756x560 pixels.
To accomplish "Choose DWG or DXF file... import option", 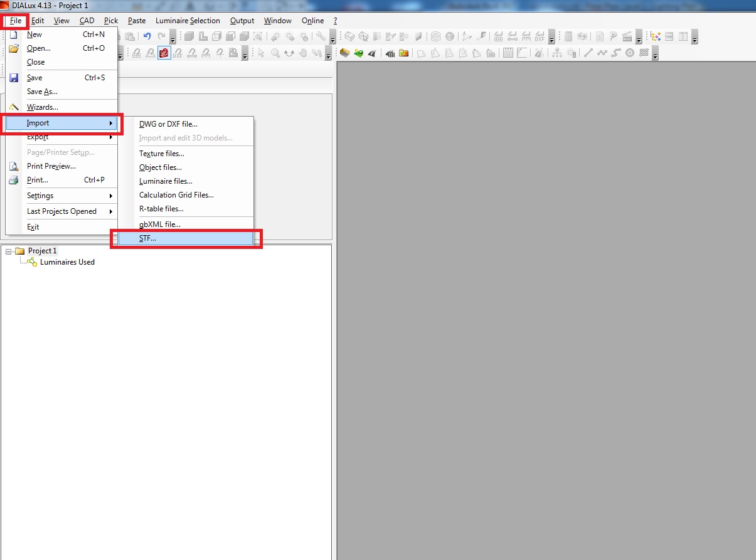I will (x=186, y=124).
